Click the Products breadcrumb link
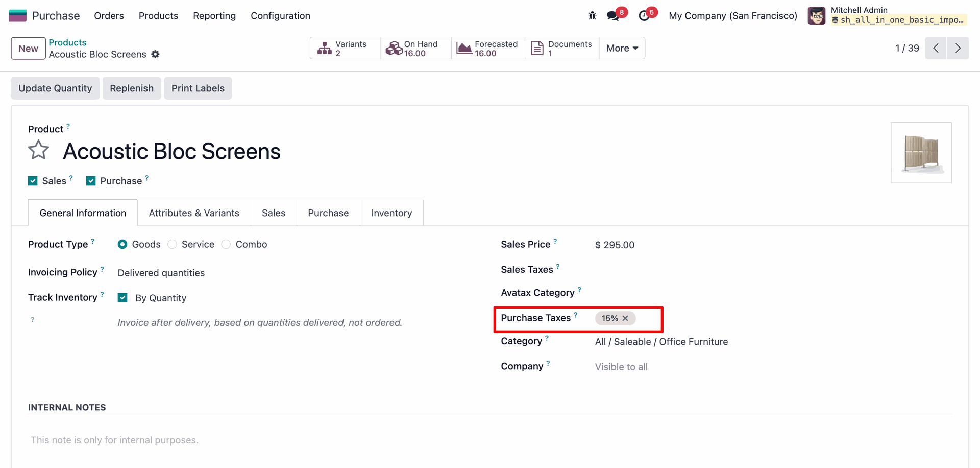The height and width of the screenshot is (468, 980). pyautogui.click(x=67, y=42)
